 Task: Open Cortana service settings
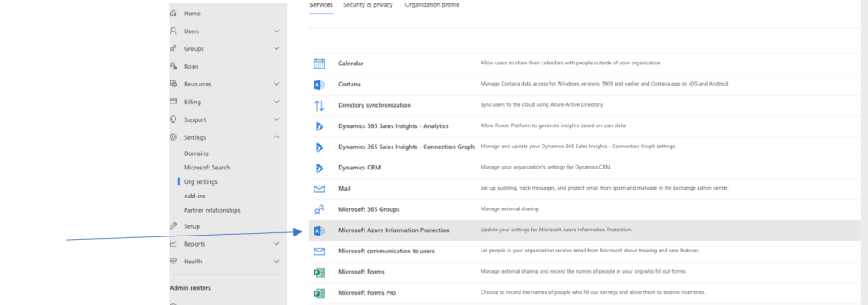pos(349,84)
